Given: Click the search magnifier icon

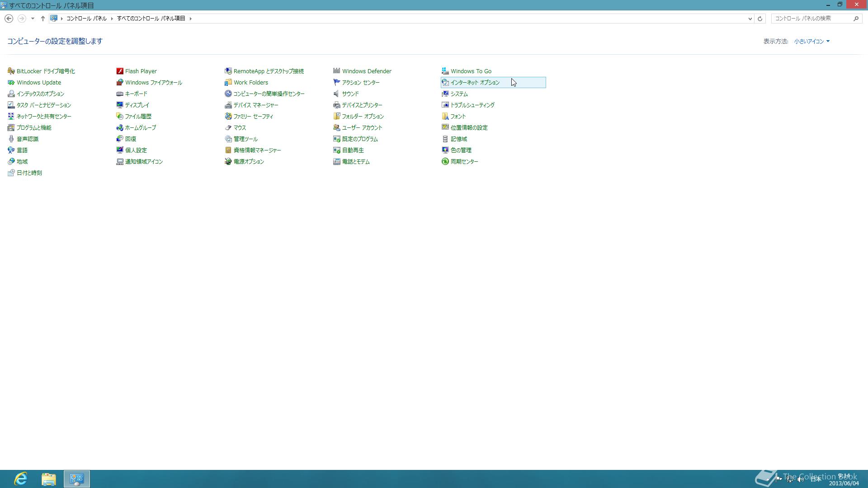Looking at the screenshot, I should (x=856, y=19).
